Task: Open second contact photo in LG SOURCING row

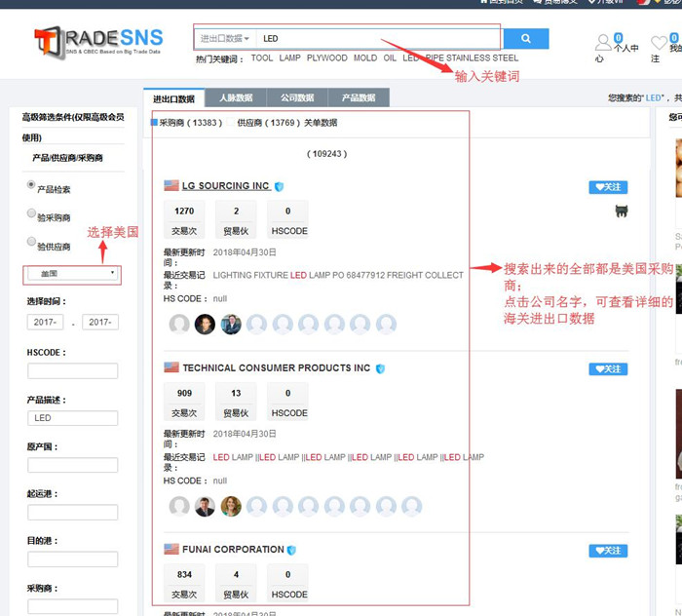Action: click(205, 325)
